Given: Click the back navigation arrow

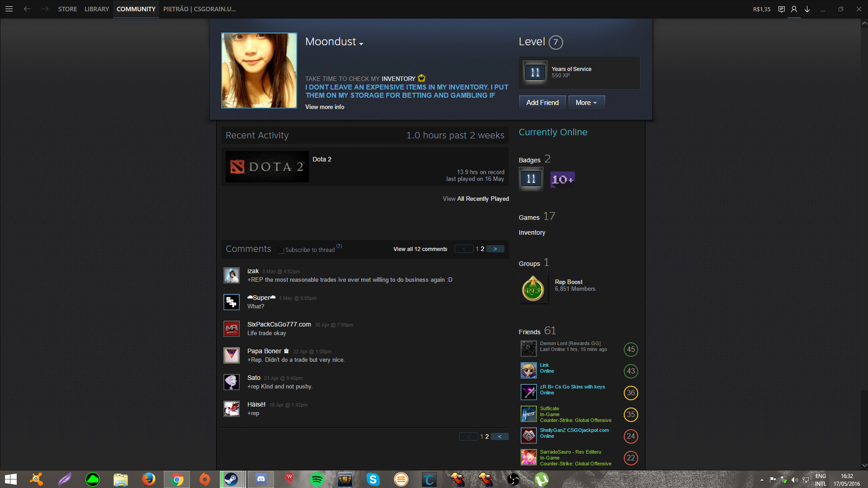Looking at the screenshot, I should (x=27, y=9).
